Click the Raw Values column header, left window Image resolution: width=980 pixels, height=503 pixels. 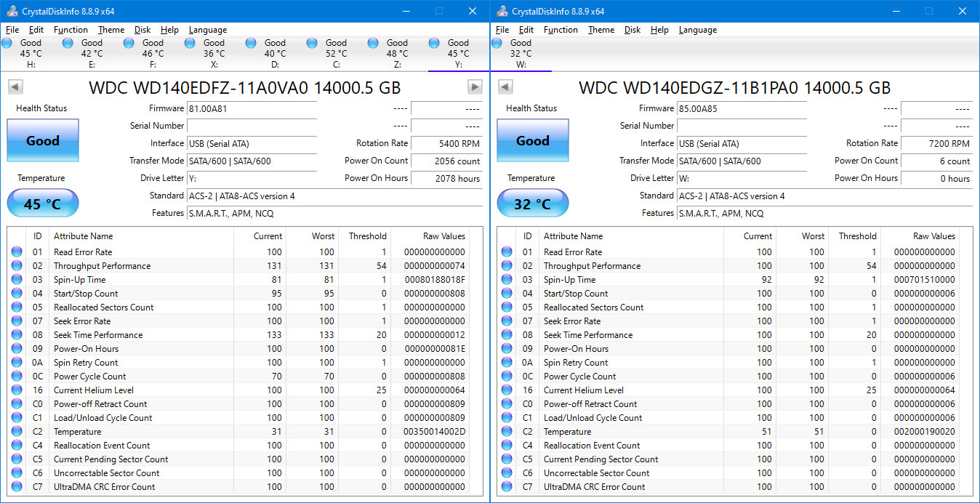[x=443, y=236]
